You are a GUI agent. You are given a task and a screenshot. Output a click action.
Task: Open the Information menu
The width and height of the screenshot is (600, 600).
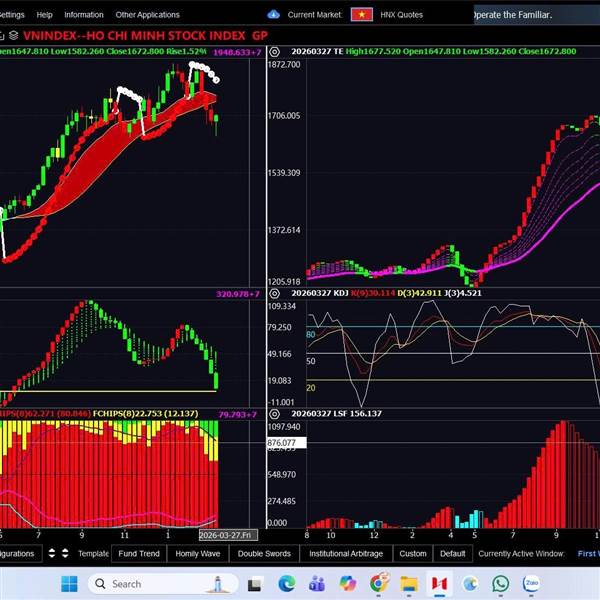(83, 15)
